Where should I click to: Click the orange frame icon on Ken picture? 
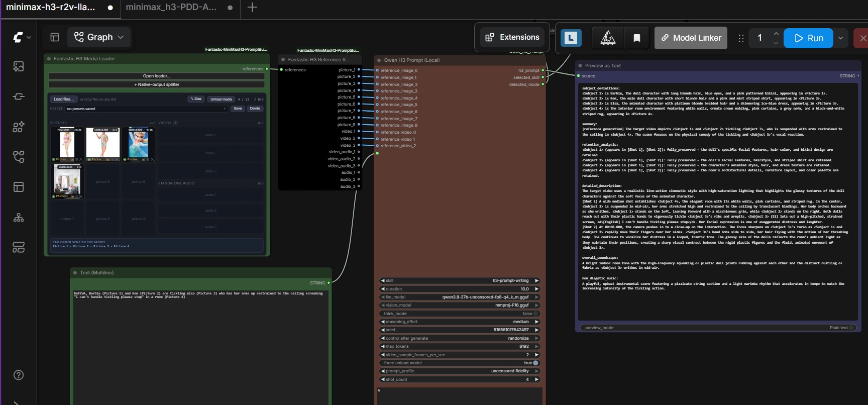107,159
